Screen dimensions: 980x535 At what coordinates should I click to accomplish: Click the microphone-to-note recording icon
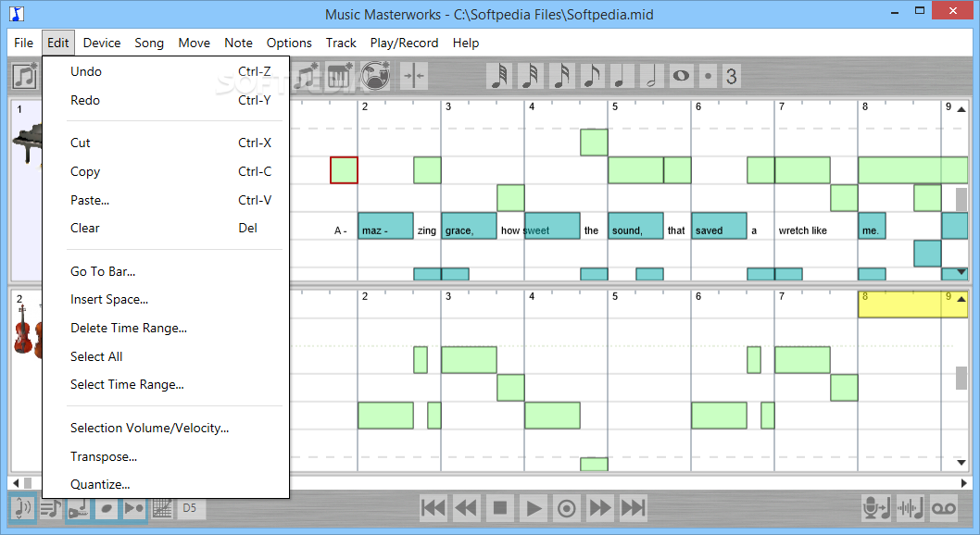click(x=875, y=508)
